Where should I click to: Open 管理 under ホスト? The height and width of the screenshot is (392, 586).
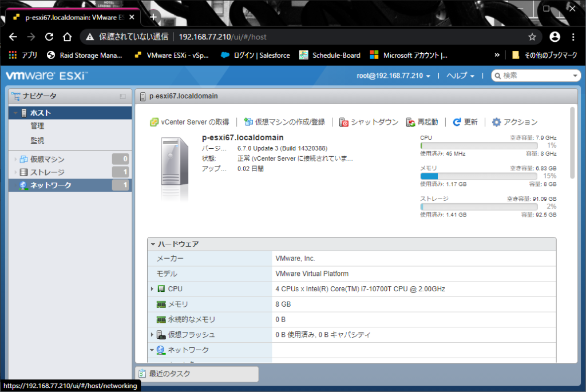pyautogui.click(x=37, y=126)
